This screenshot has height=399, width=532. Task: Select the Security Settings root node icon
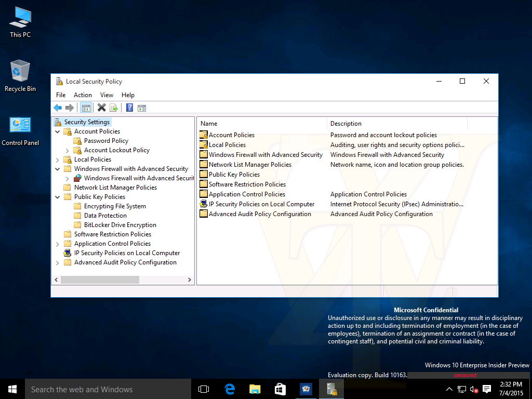click(x=58, y=122)
